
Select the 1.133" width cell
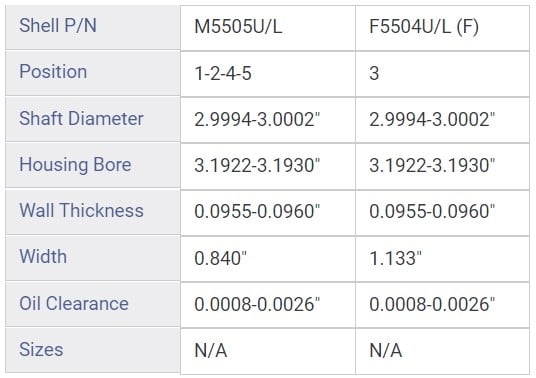pyautogui.click(x=442, y=259)
